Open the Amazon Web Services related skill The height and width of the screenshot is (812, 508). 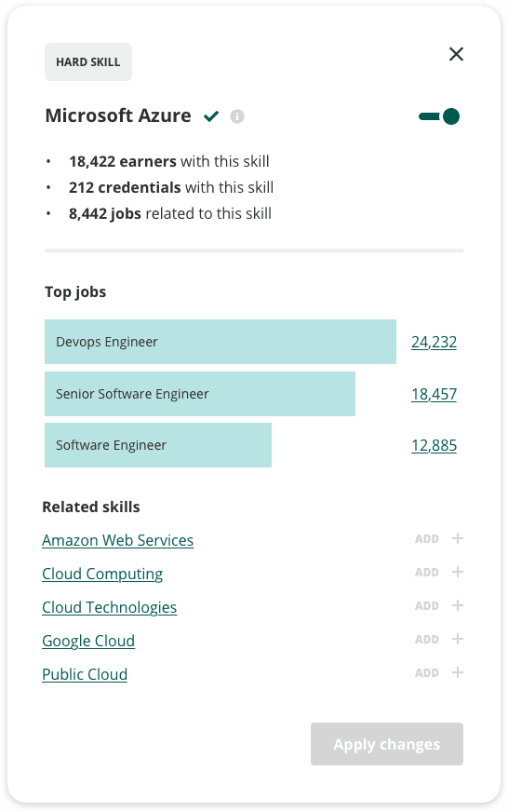[117, 540]
